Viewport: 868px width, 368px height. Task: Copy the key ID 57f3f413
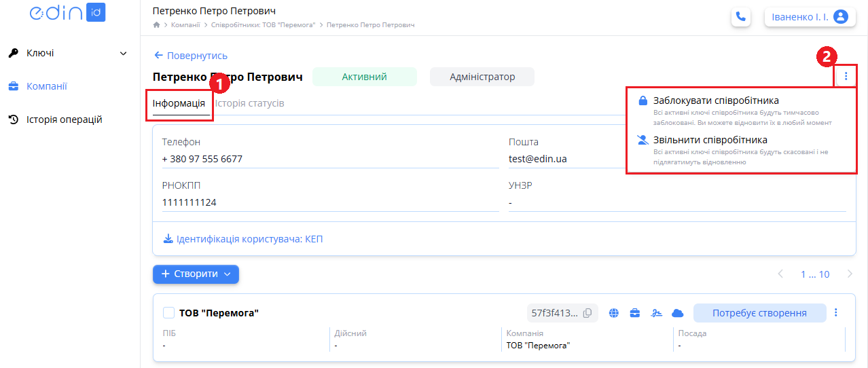[x=587, y=313]
